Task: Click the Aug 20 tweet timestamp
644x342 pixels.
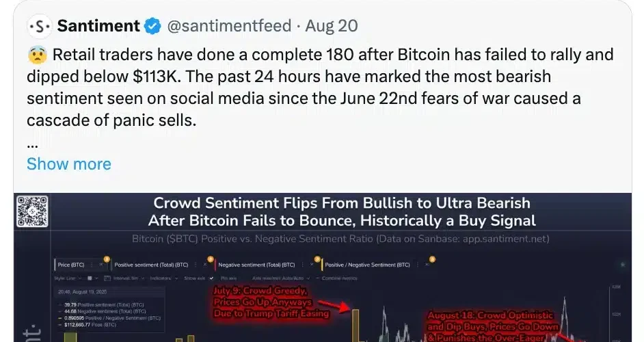Action: coord(331,27)
